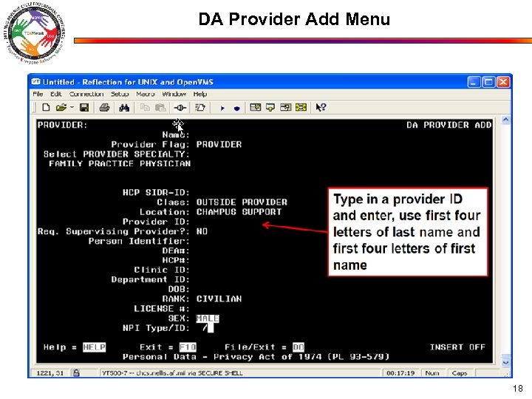Click the screen with yellow arrow icon

[x=270, y=108]
